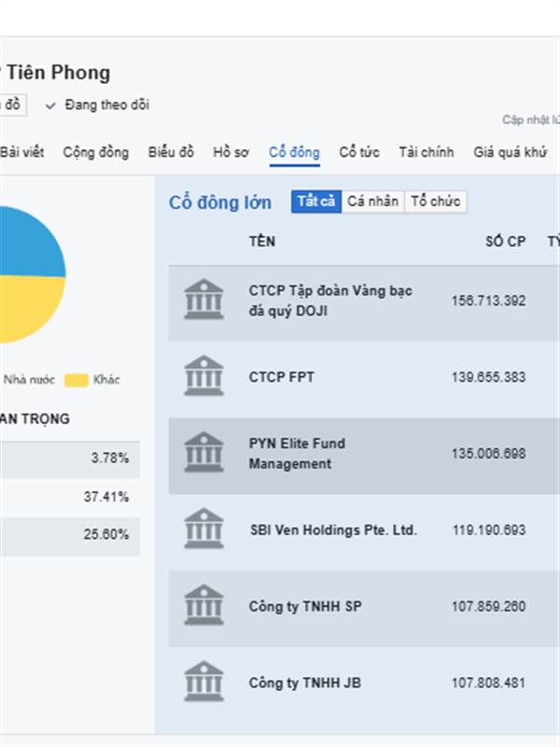Click the 25.60% value
Screen dimensions: 560x747
[106, 534]
